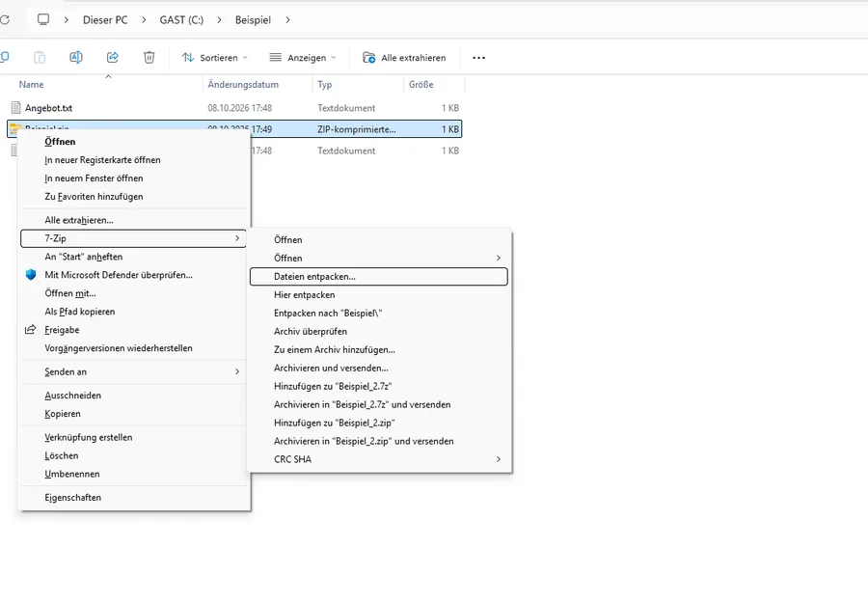Click Alle extrahieren in the toolbar

[x=404, y=58]
